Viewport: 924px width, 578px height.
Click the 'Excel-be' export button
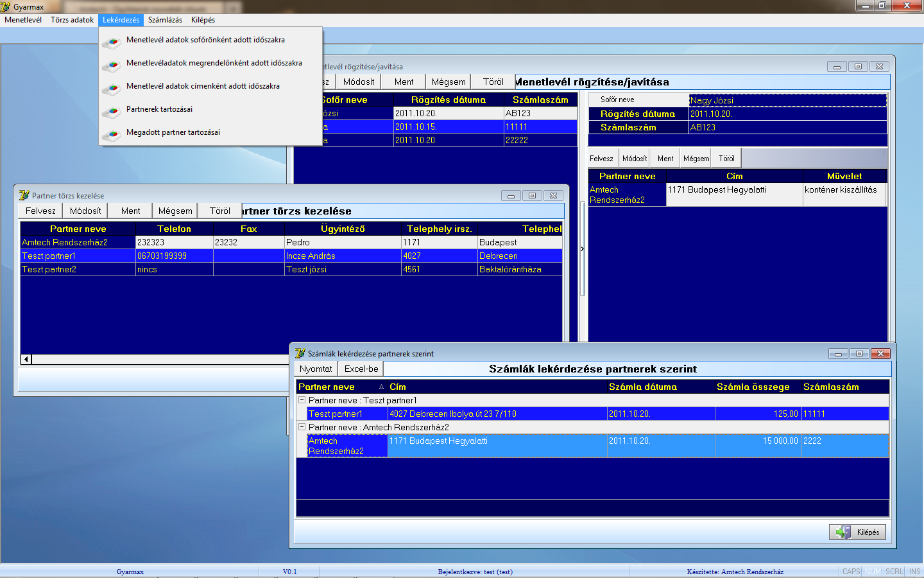coord(361,369)
